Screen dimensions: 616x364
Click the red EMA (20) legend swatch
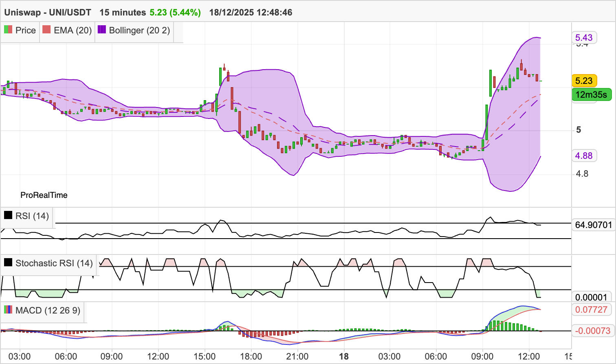(x=46, y=30)
